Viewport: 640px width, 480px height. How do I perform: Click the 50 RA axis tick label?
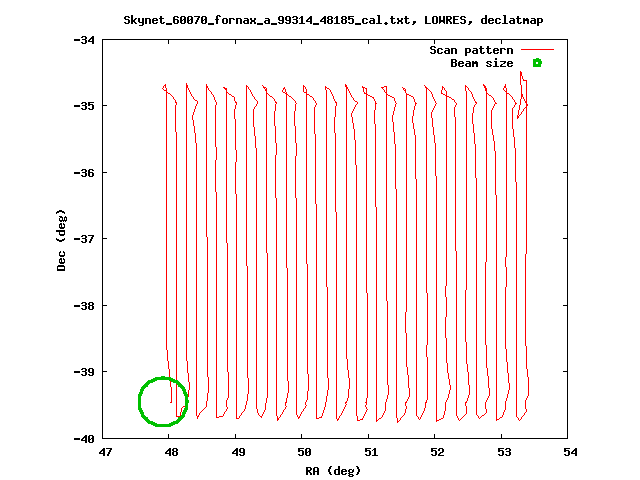(x=304, y=452)
